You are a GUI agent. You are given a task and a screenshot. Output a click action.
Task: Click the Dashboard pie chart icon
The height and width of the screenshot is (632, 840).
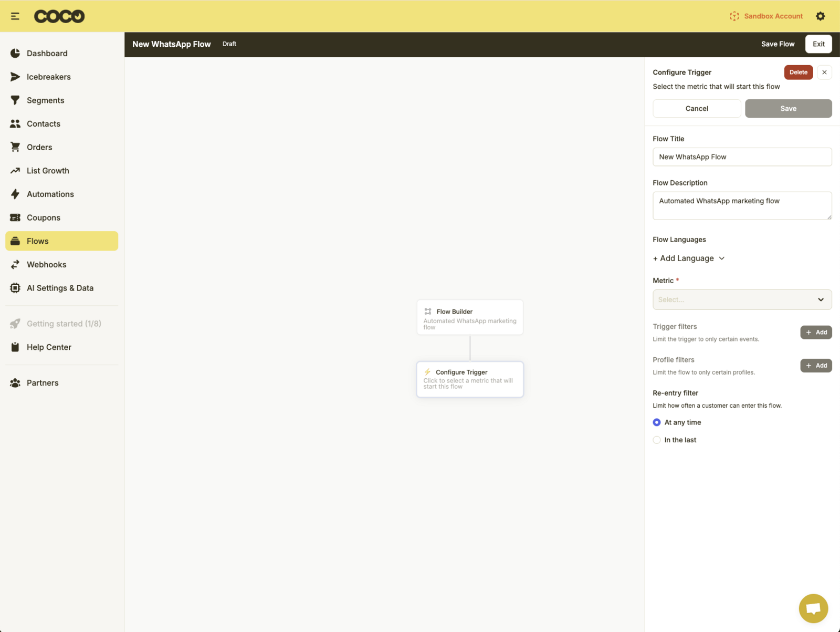(x=15, y=54)
